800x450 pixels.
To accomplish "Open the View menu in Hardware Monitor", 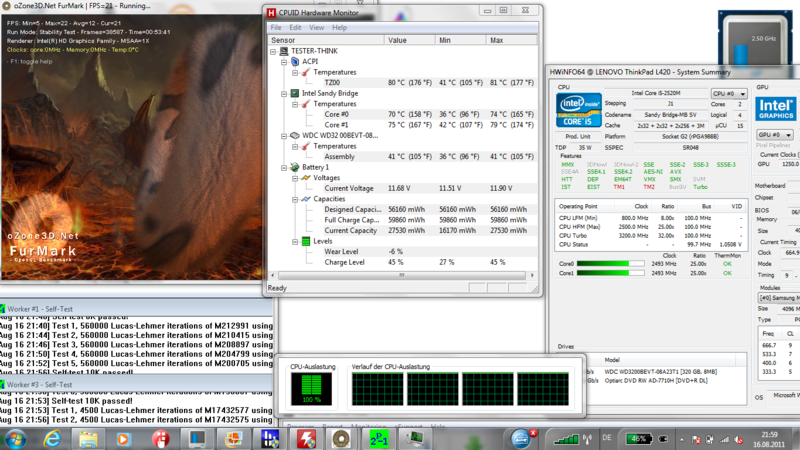I will [316, 28].
